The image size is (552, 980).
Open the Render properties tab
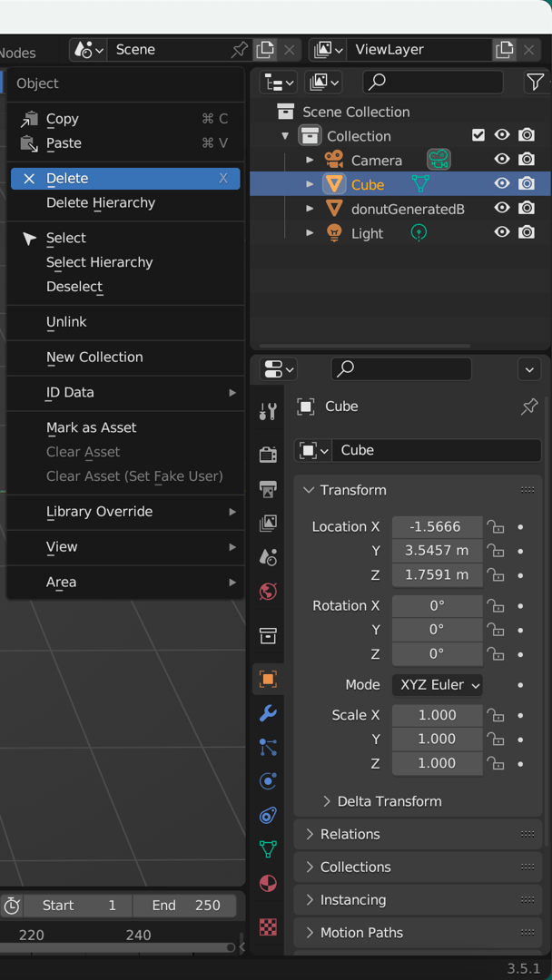(268, 455)
